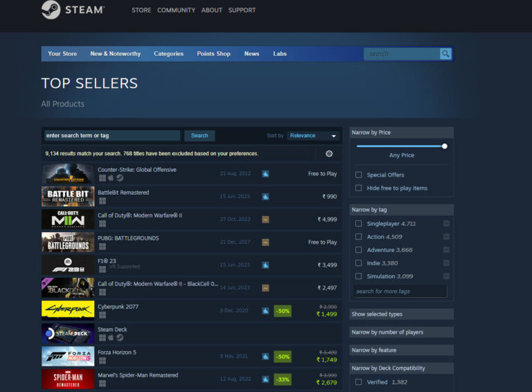The image size is (532, 392).
Task: Collapse the Narrow by tag section
Action: coord(401,210)
